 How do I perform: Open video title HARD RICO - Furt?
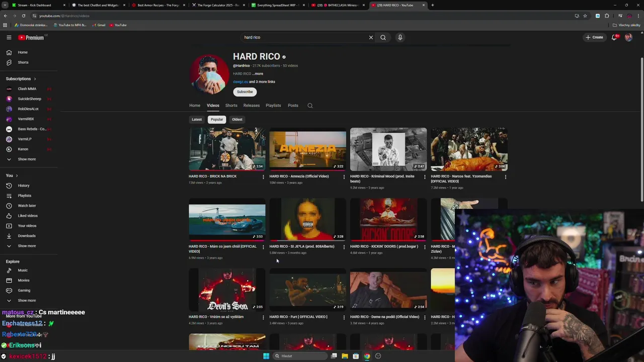click(x=298, y=317)
